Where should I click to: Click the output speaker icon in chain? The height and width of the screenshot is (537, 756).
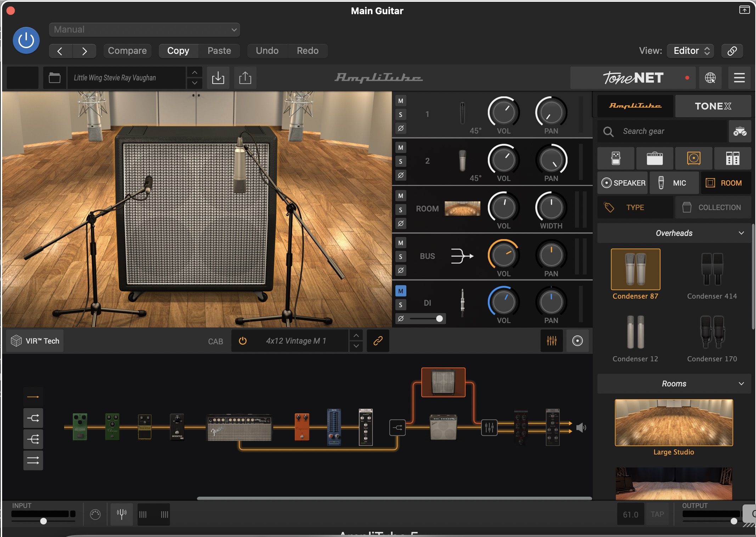[581, 428]
